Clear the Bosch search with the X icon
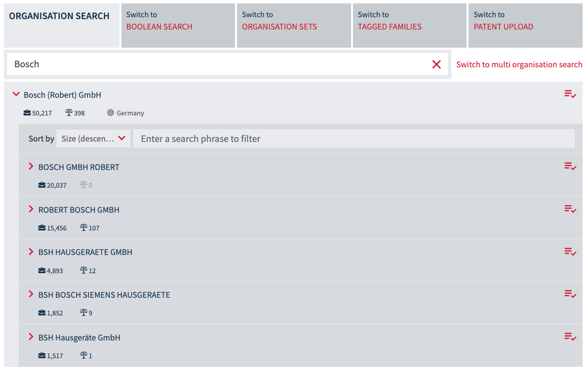 click(436, 64)
